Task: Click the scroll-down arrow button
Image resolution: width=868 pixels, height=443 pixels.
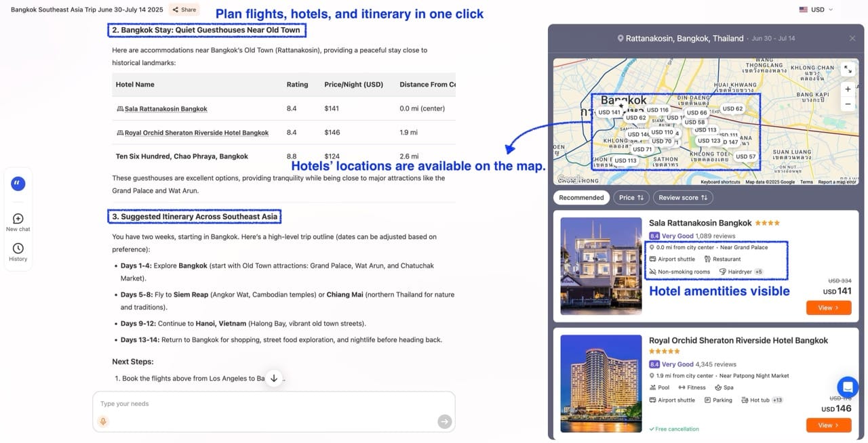Action: pyautogui.click(x=274, y=378)
